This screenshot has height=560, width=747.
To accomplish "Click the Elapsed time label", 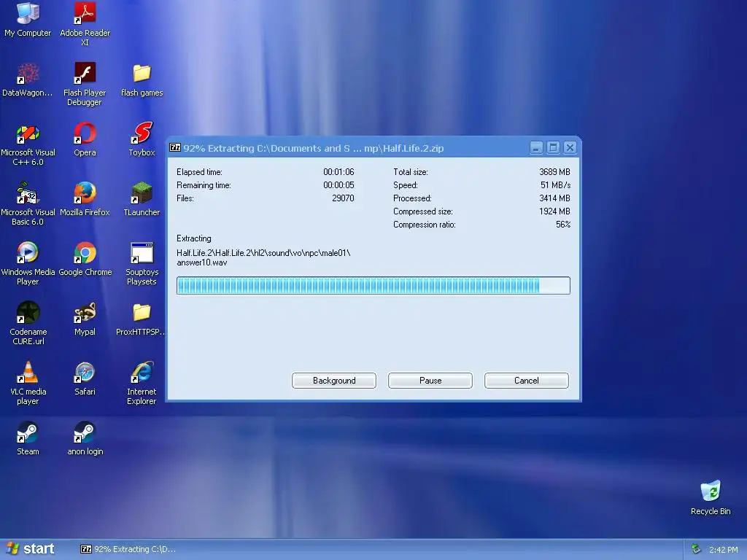I will point(199,172).
